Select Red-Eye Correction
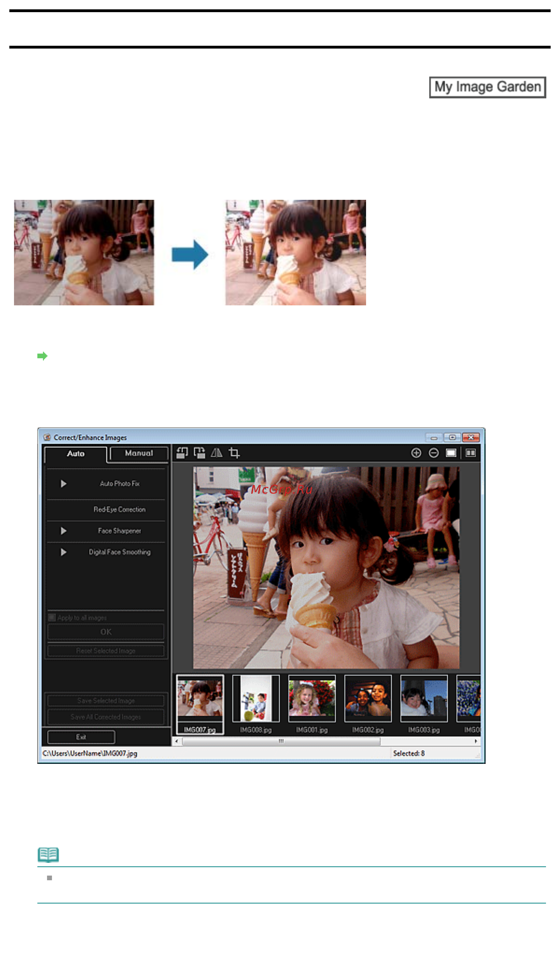This screenshot has width=560, height=978. click(120, 510)
